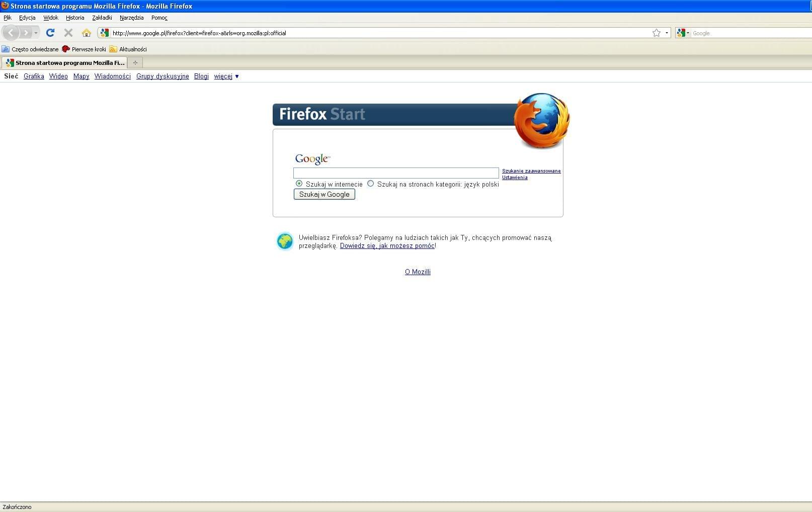Open a new tab with the plus button
The height and width of the screenshot is (512, 812).
135,63
